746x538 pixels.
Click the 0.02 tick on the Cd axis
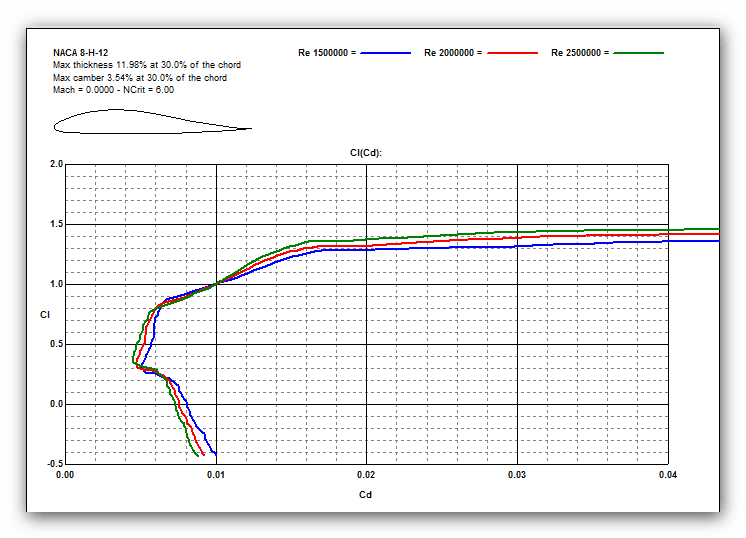(x=366, y=476)
